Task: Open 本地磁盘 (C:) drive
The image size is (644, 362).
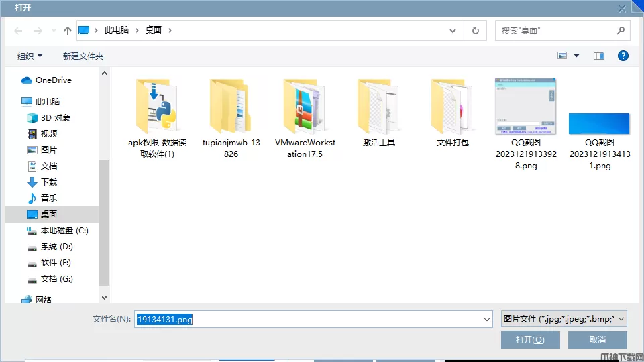Action: click(x=58, y=230)
